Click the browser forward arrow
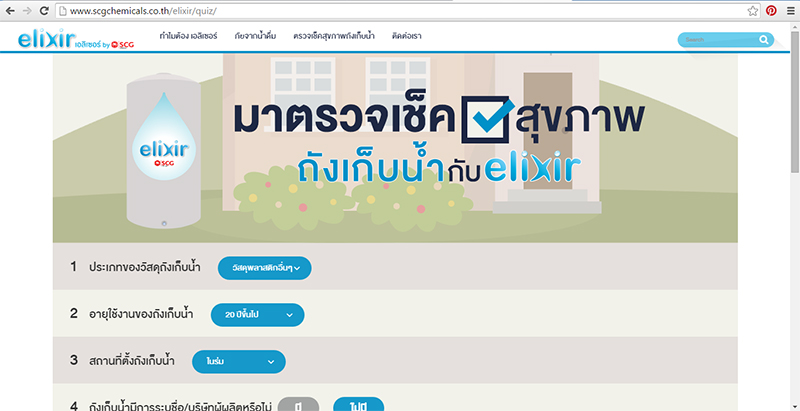Viewport: 800px width, 411px height. pyautogui.click(x=25, y=10)
